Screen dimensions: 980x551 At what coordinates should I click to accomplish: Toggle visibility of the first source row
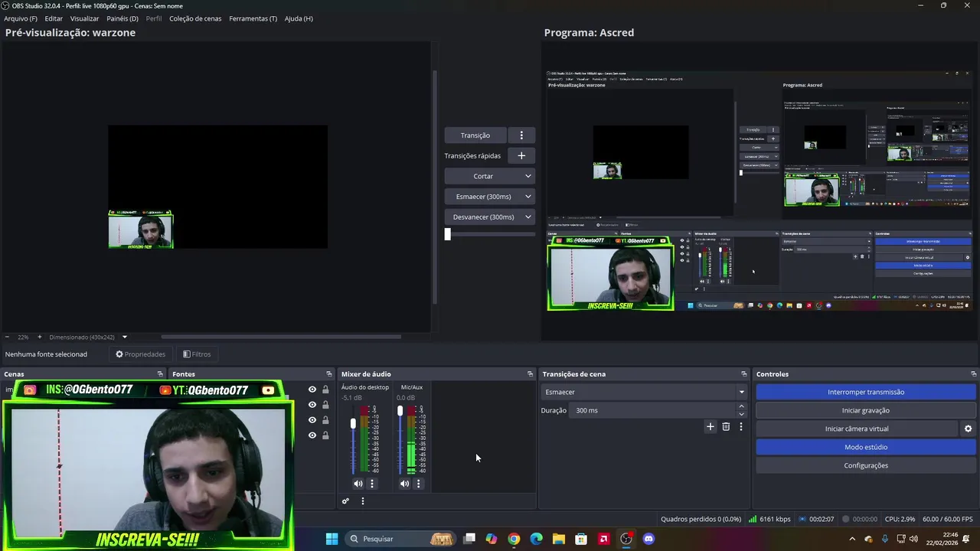tap(312, 390)
